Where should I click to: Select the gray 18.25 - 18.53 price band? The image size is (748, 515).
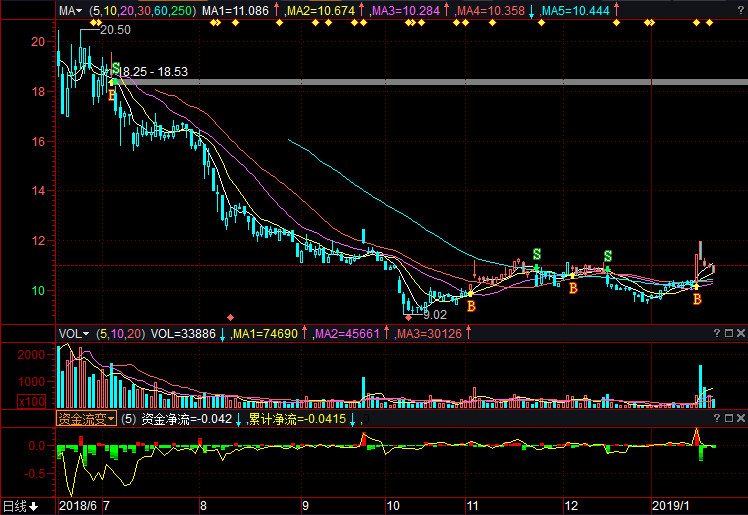pos(400,82)
